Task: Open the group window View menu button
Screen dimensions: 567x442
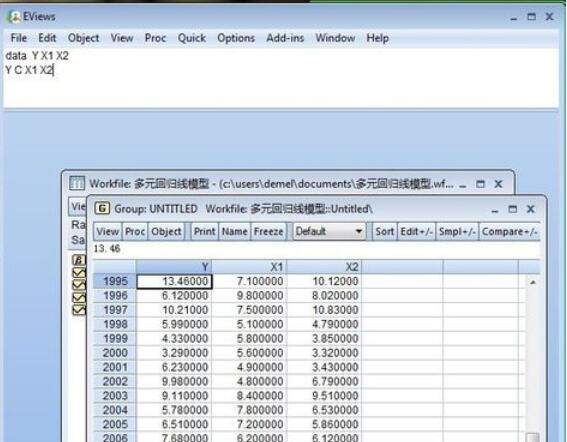Action: click(x=107, y=231)
